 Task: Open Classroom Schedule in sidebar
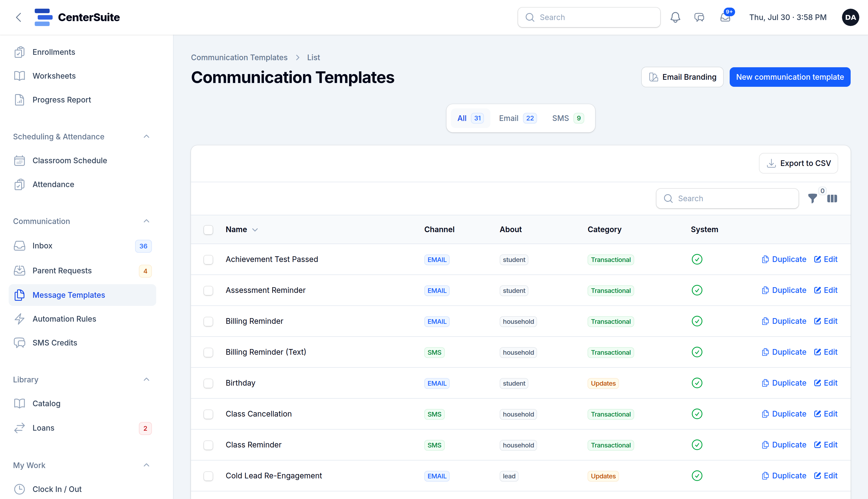(x=82, y=160)
